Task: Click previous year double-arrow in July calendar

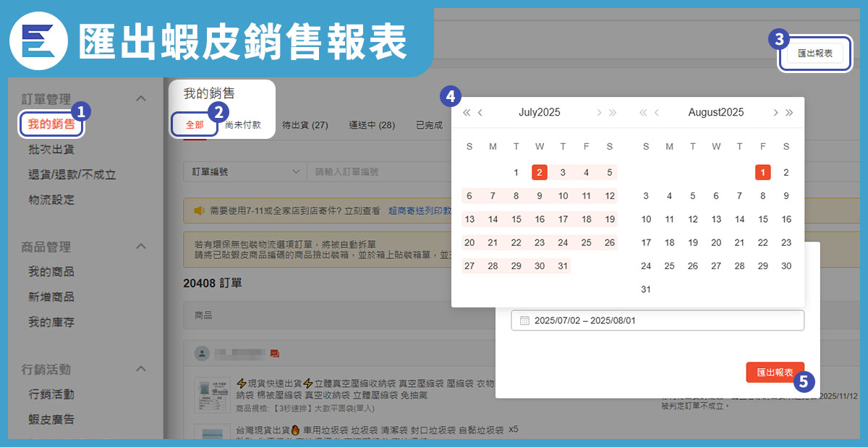Action: (x=467, y=113)
